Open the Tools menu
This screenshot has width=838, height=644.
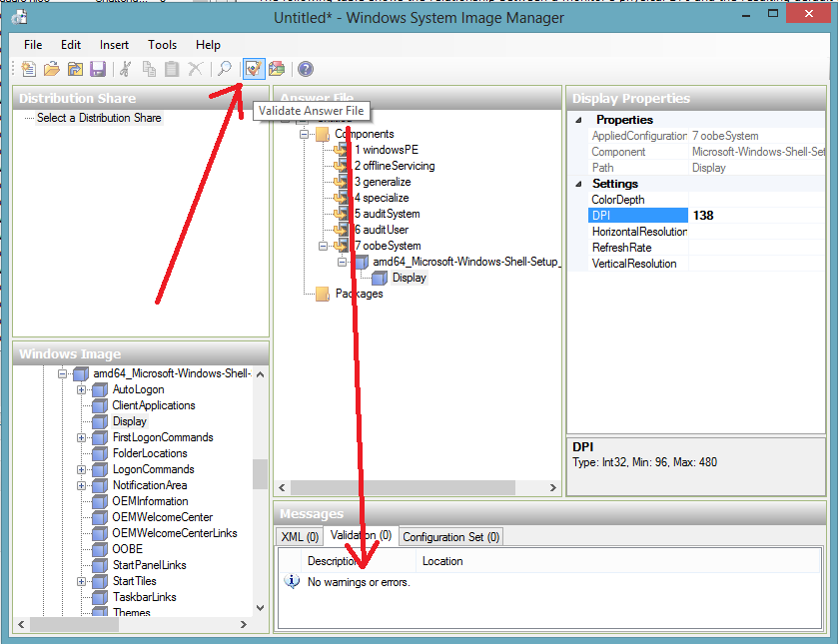(x=163, y=45)
